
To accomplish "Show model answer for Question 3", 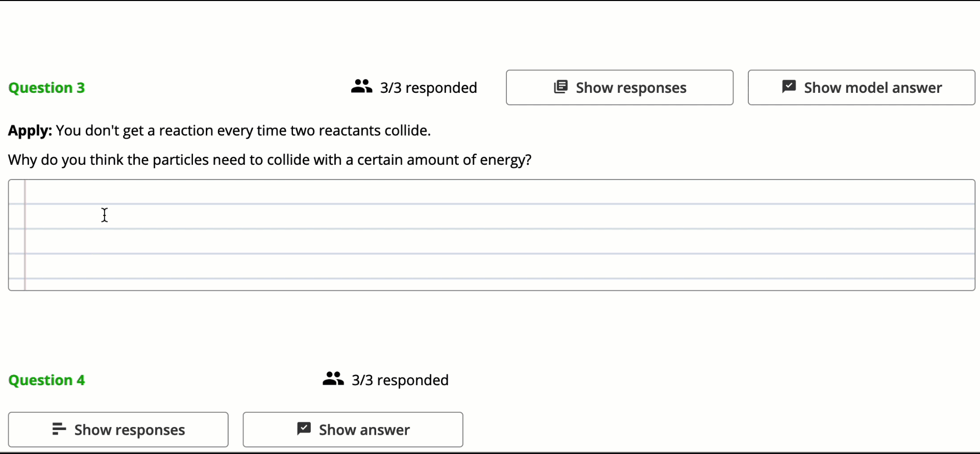I will 862,88.
